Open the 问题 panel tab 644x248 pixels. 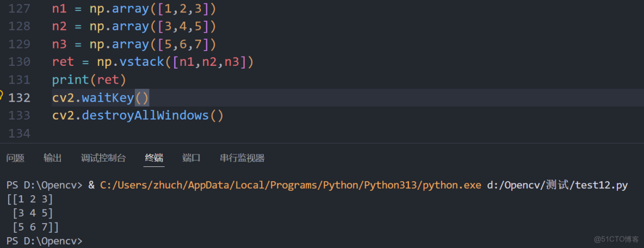tap(15, 158)
